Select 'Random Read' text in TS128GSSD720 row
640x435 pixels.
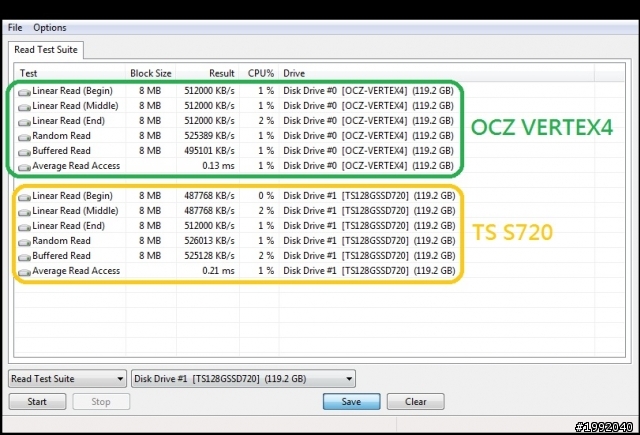(x=62, y=241)
